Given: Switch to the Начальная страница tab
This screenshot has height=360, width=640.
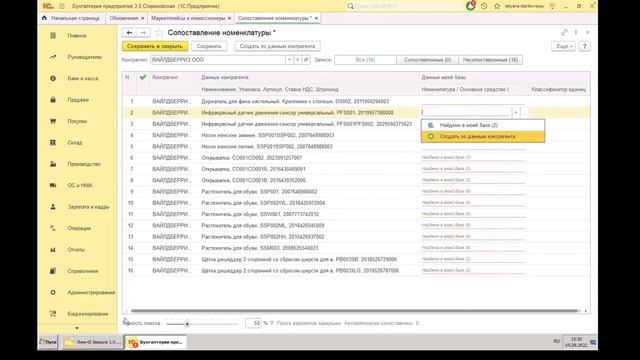Looking at the screenshot, I should tap(71, 18).
